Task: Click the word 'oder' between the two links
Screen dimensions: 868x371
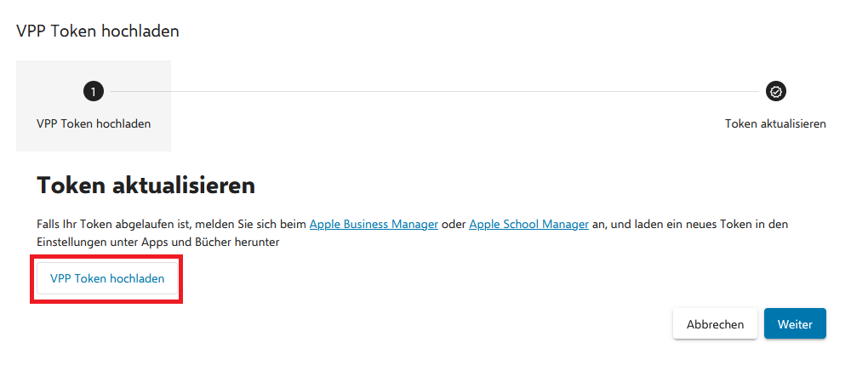Action: [454, 225]
